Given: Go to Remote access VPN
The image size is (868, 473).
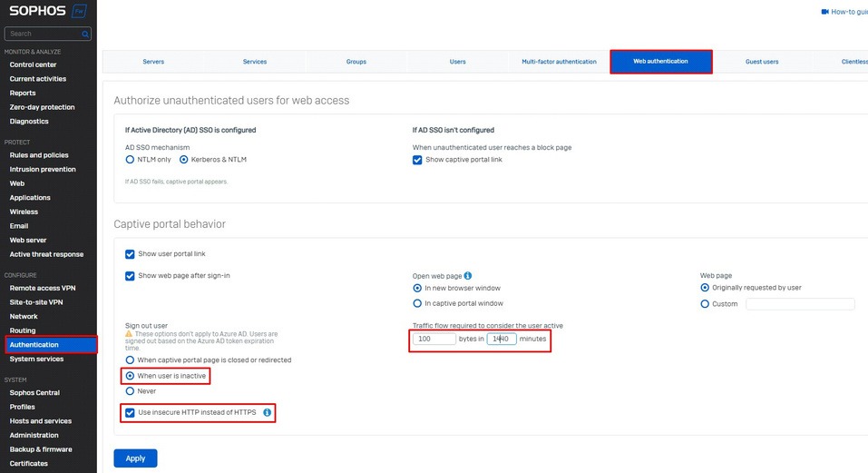Looking at the screenshot, I should pyautogui.click(x=43, y=288).
